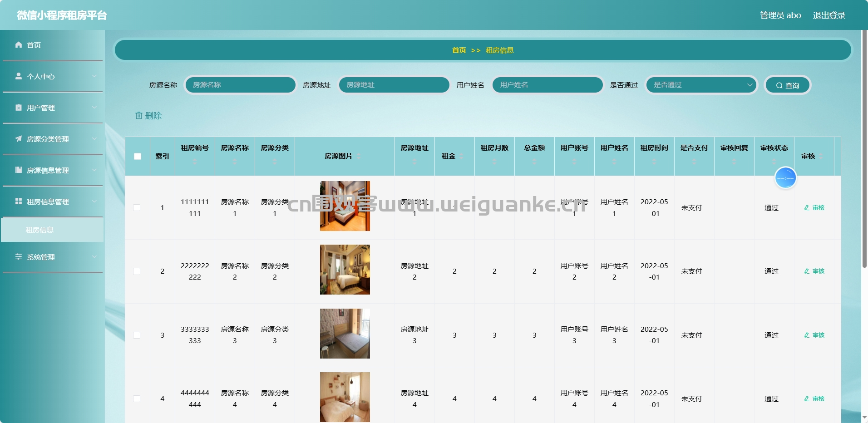Select 租房信息 in the sidebar submenu
Image resolution: width=868 pixels, height=423 pixels.
[39, 230]
